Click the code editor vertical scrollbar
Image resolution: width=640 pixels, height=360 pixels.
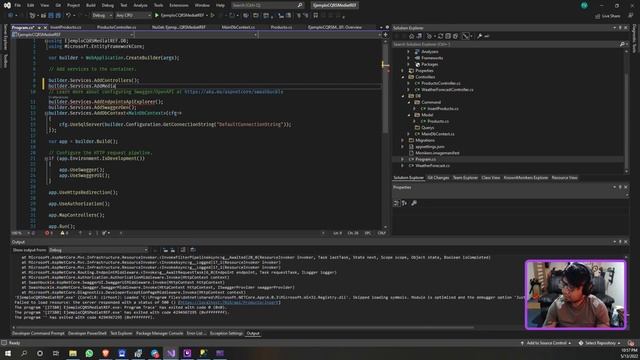[x=385, y=135]
